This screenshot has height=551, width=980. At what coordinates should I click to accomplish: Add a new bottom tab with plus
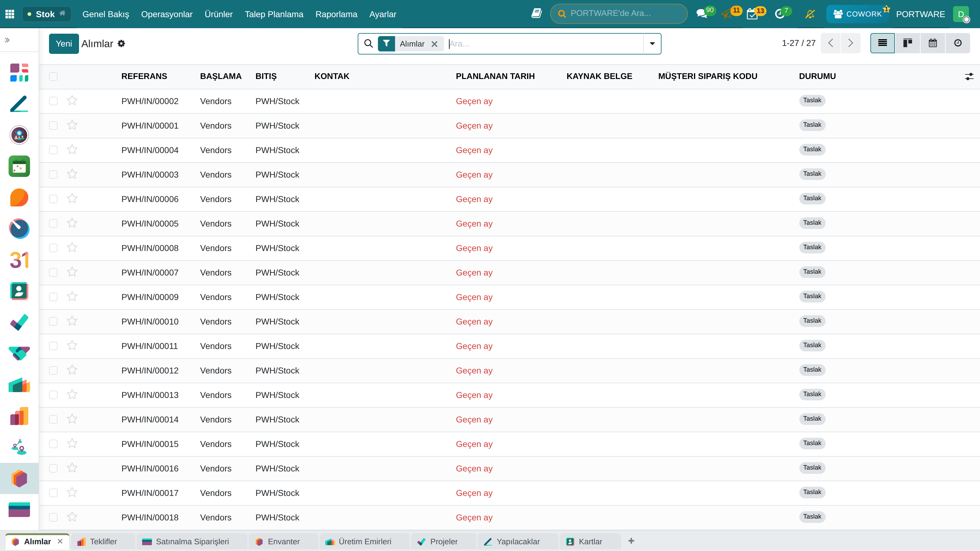pos(631,541)
